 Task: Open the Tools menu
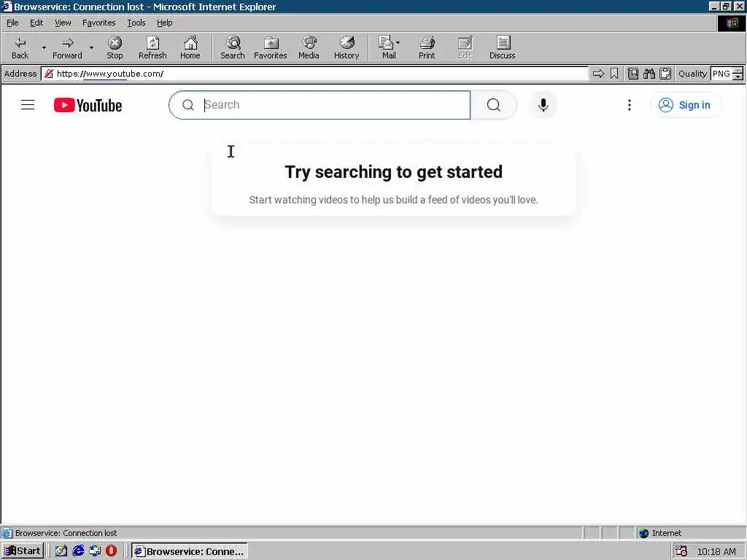[x=136, y=23]
